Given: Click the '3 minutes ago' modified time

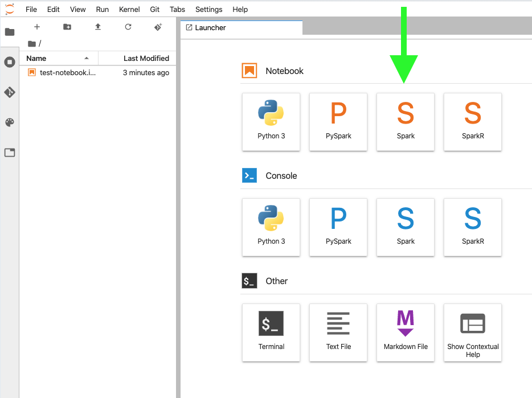Looking at the screenshot, I should click(x=146, y=73).
